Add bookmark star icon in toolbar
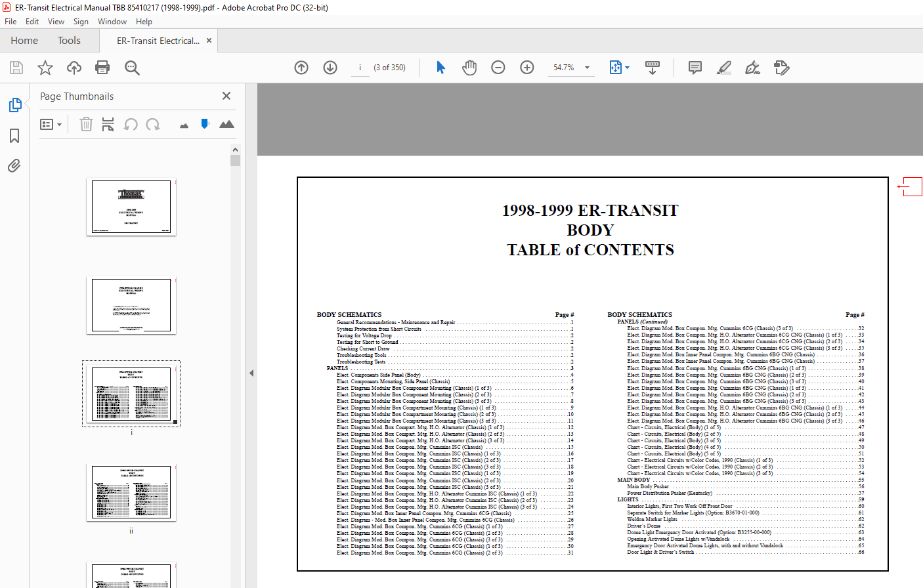Image resolution: width=923 pixels, height=588 pixels. 45,68
